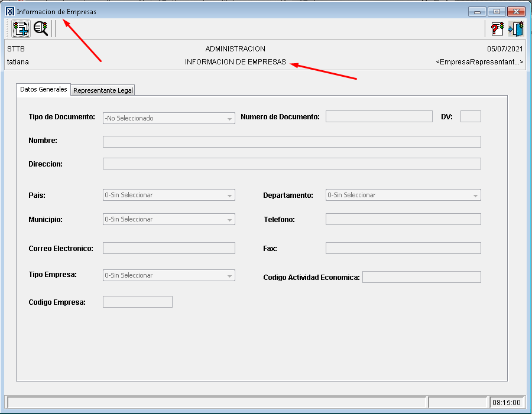This screenshot has width=532, height=414.
Task: Focus the Nombre text field
Action: click(291, 142)
